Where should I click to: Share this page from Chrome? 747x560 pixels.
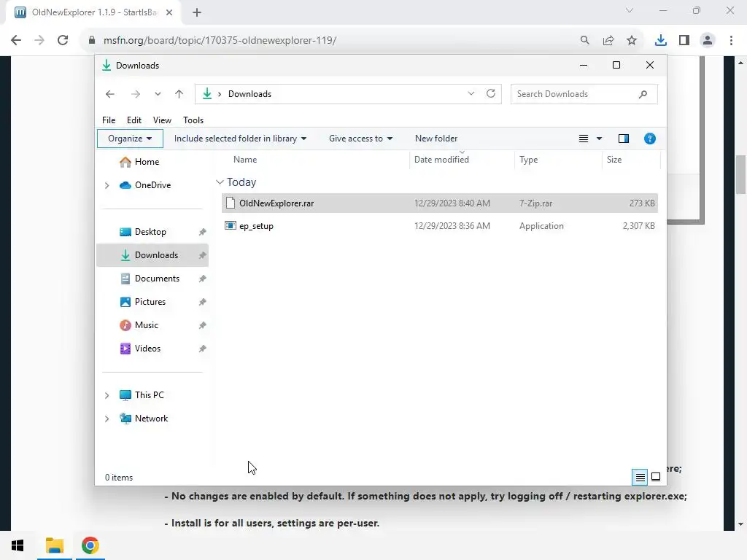tap(608, 41)
